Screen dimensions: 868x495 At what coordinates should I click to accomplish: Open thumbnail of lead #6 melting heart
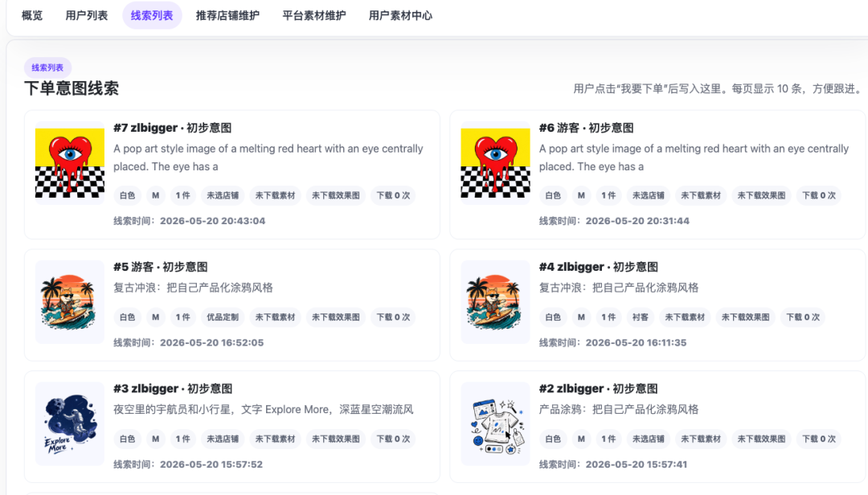point(495,163)
